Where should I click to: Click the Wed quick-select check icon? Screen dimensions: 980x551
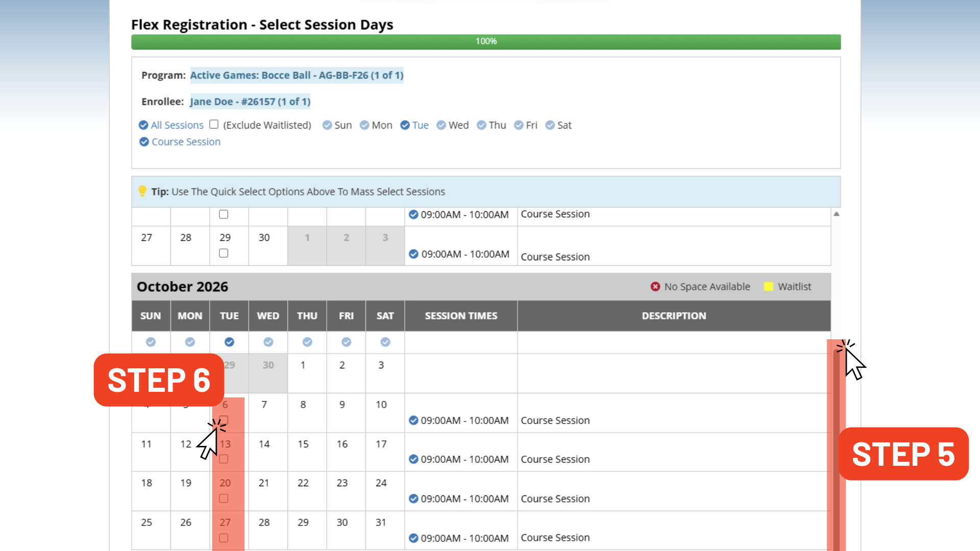[x=442, y=125]
